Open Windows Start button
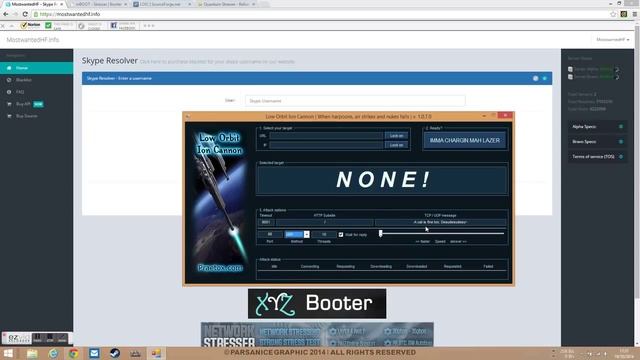The height and width of the screenshot is (360, 640). [8, 353]
